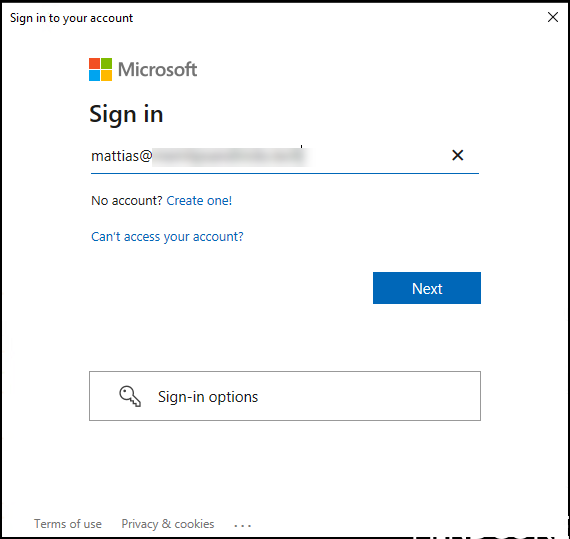The width and height of the screenshot is (570, 539).
Task: Click the blue Next button
Action: pyautogui.click(x=427, y=288)
